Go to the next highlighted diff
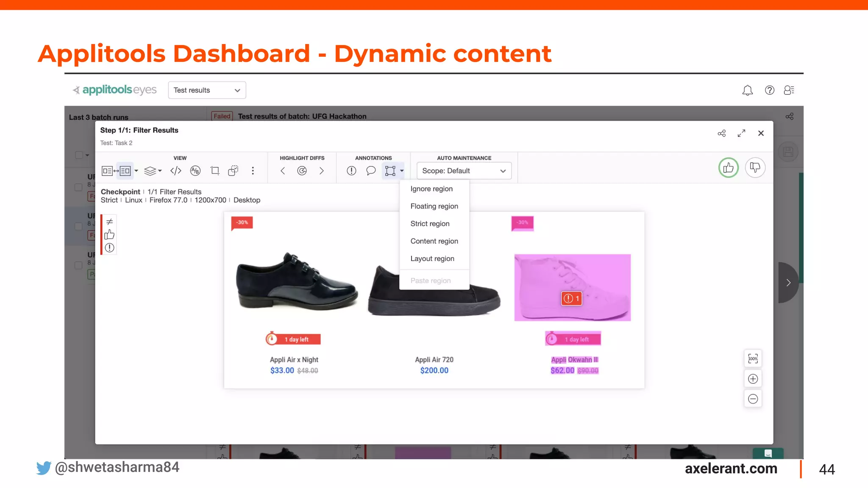Screen dimensions: 868x488 click(x=321, y=171)
